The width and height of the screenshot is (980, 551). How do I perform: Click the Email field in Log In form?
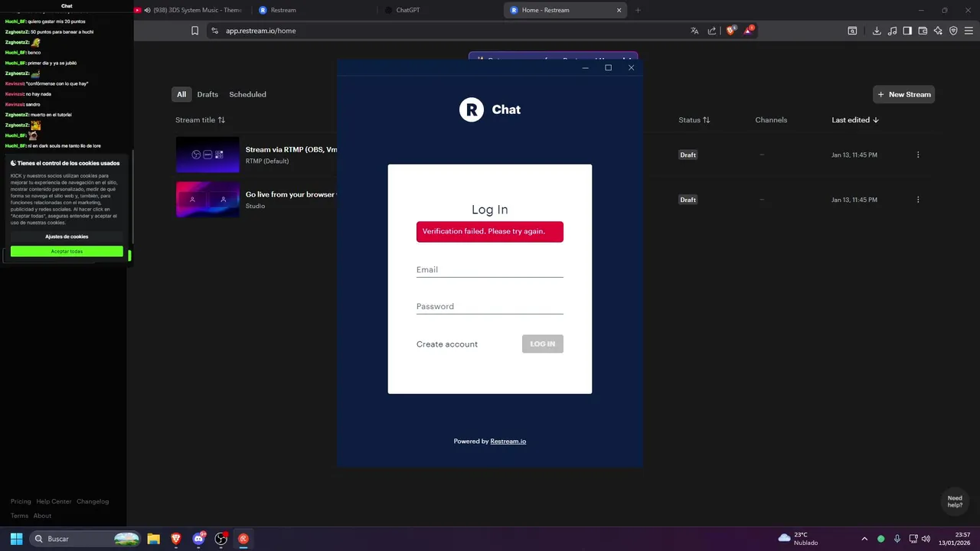(489, 269)
